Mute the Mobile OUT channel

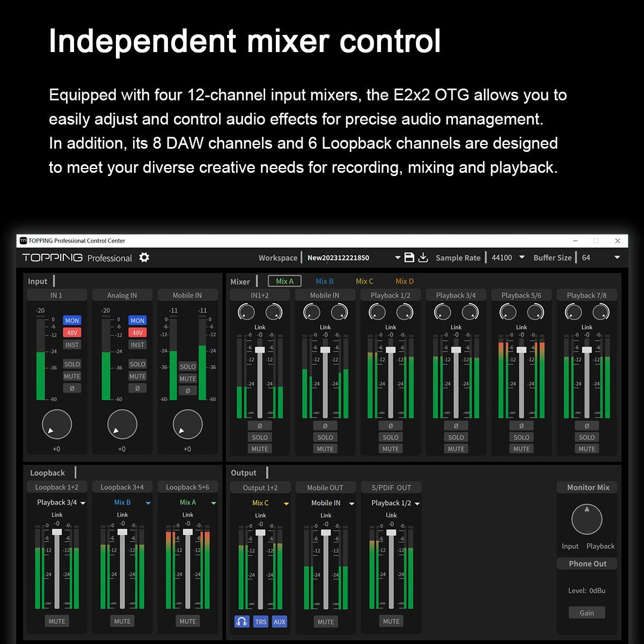(325, 621)
